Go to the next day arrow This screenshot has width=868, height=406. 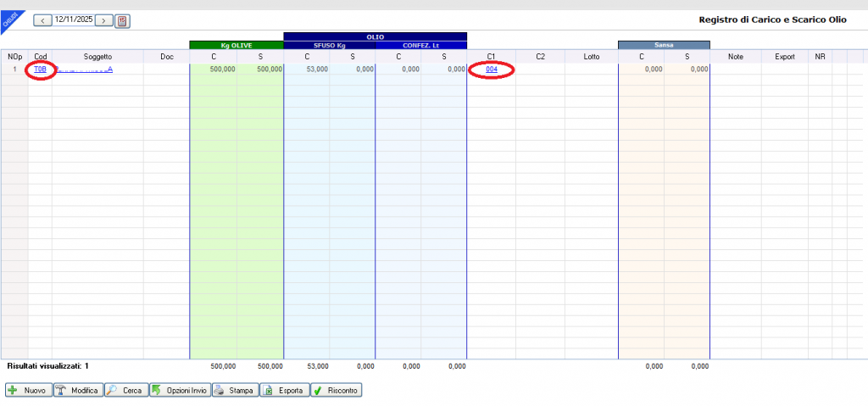click(x=103, y=20)
